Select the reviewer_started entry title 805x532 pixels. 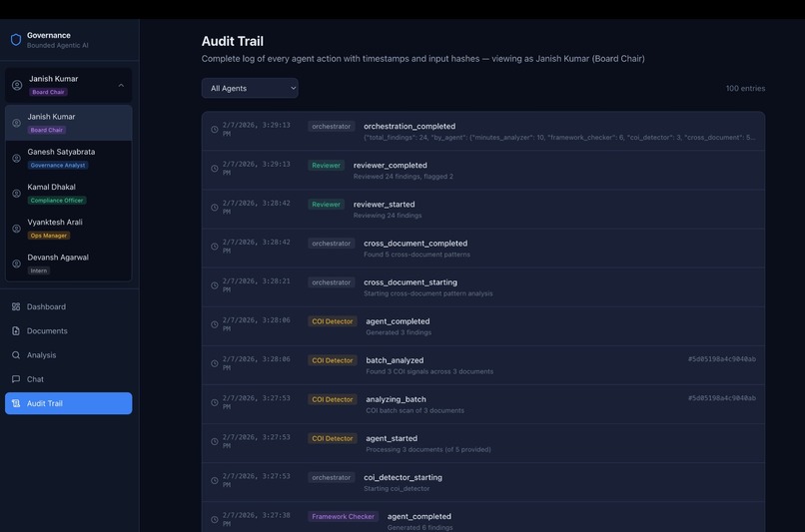point(384,205)
